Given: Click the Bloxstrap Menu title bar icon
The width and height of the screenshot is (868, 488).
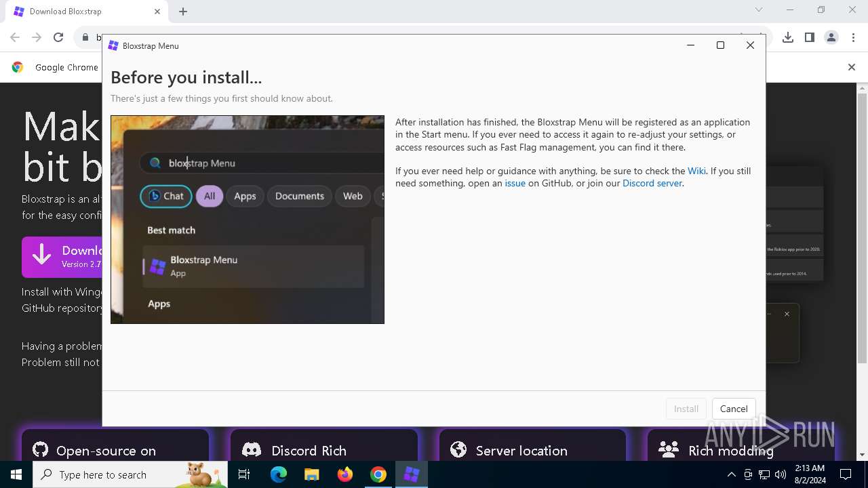Looking at the screenshot, I should click(x=113, y=45).
